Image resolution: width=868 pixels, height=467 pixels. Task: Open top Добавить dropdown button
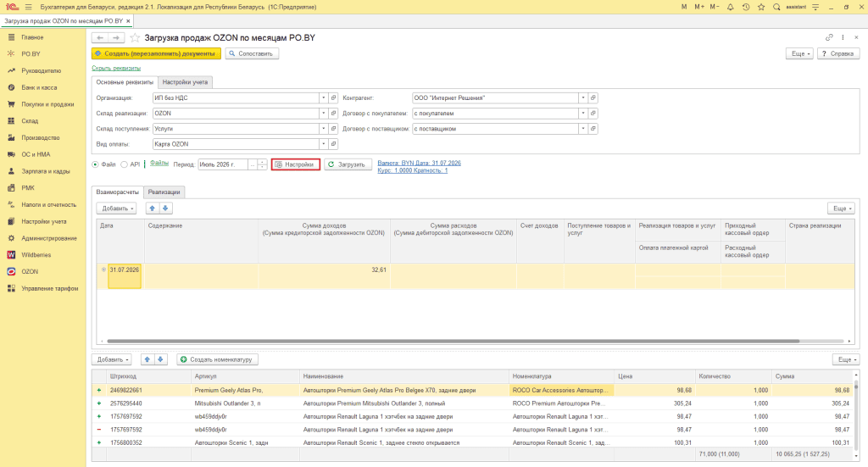pos(116,208)
